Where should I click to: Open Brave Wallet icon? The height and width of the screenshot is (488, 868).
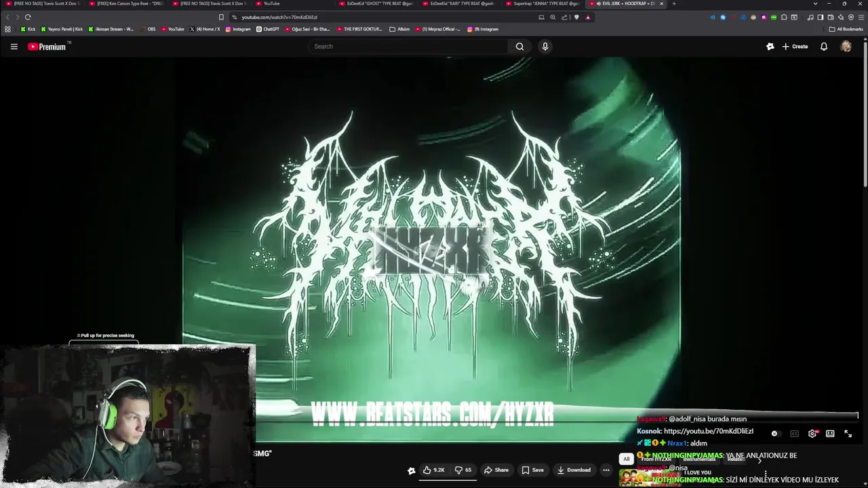[831, 17]
